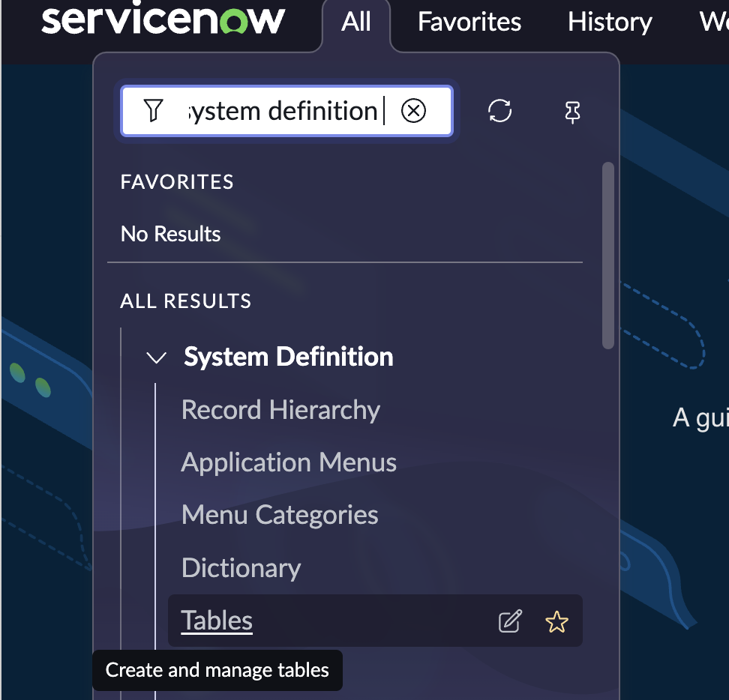Click the ServiceNow logo
729x700 pixels.
pyautogui.click(x=163, y=19)
